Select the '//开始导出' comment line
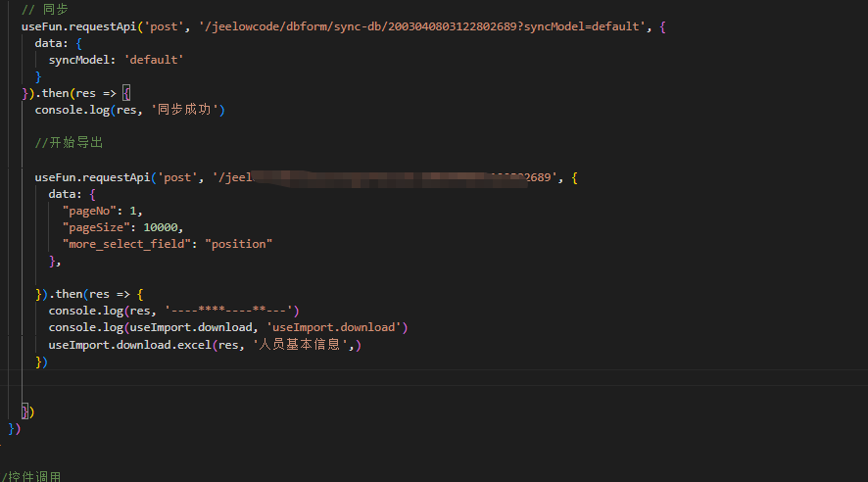 [69, 143]
